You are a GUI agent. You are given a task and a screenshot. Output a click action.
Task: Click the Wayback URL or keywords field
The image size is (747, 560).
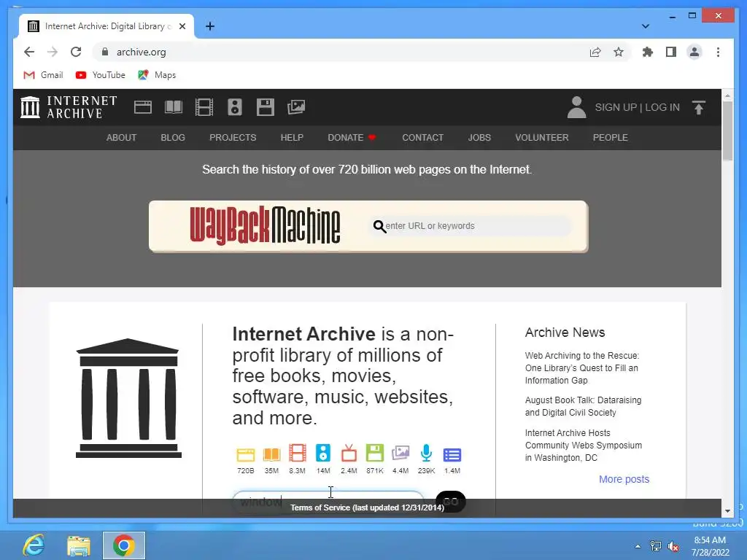point(472,226)
